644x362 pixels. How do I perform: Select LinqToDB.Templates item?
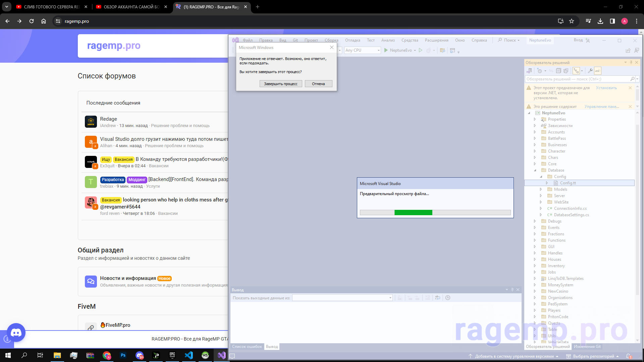566,279
